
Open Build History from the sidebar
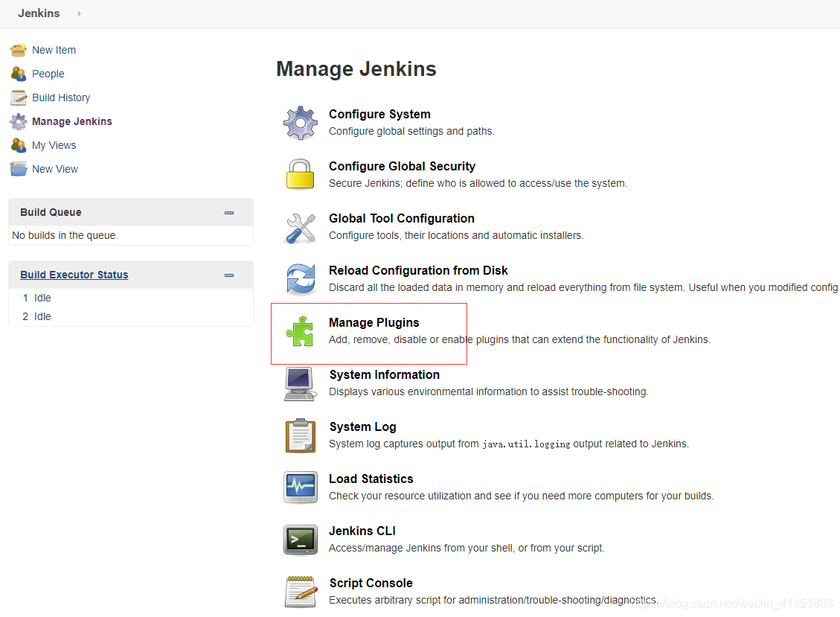(x=60, y=97)
